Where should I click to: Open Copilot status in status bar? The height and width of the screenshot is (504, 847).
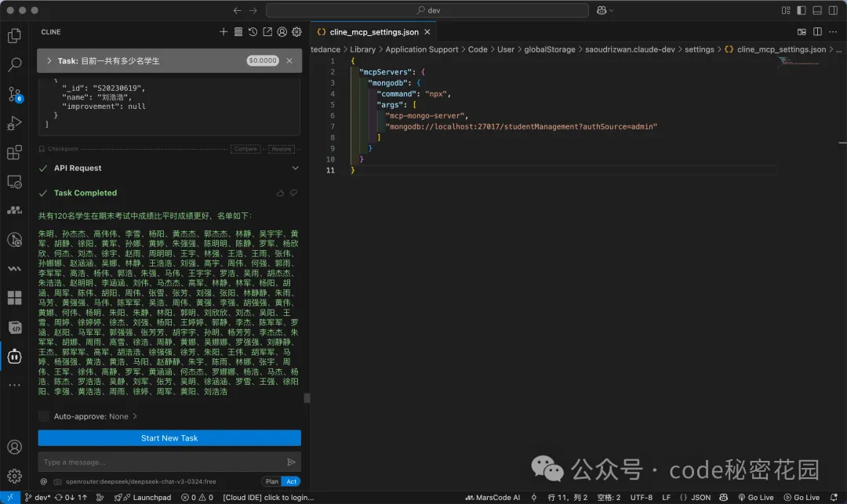point(723,498)
